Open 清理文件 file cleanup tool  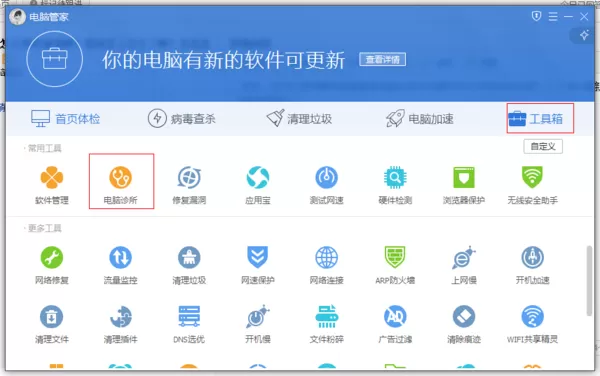click(52, 324)
